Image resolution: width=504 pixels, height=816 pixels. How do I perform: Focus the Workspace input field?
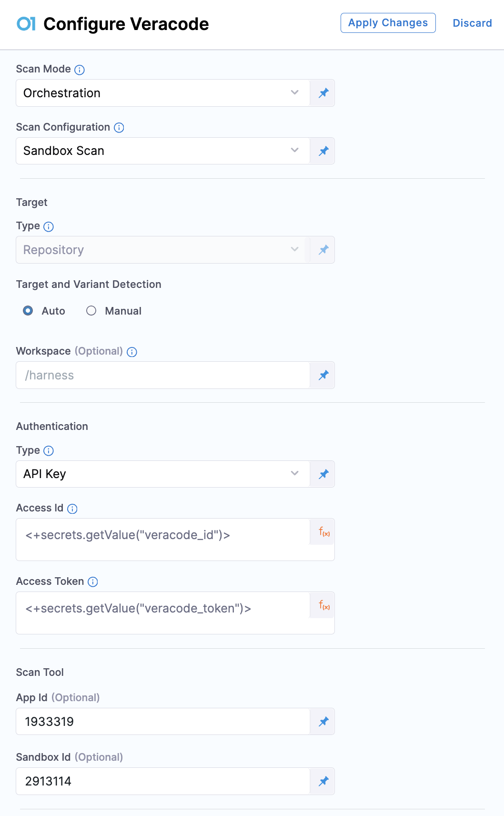[x=162, y=375]
